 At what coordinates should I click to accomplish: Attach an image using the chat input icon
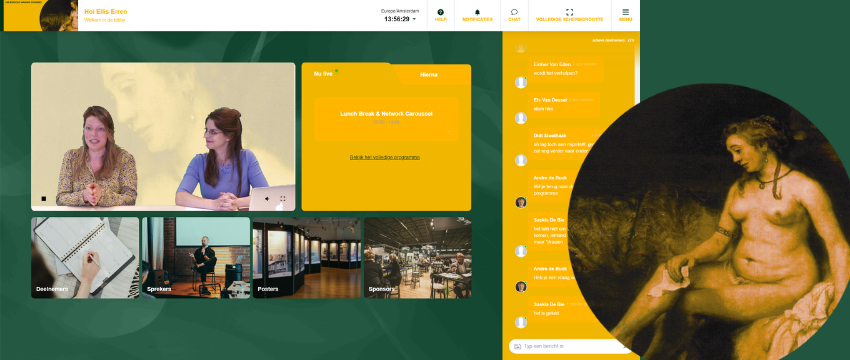tap(517, 346)
